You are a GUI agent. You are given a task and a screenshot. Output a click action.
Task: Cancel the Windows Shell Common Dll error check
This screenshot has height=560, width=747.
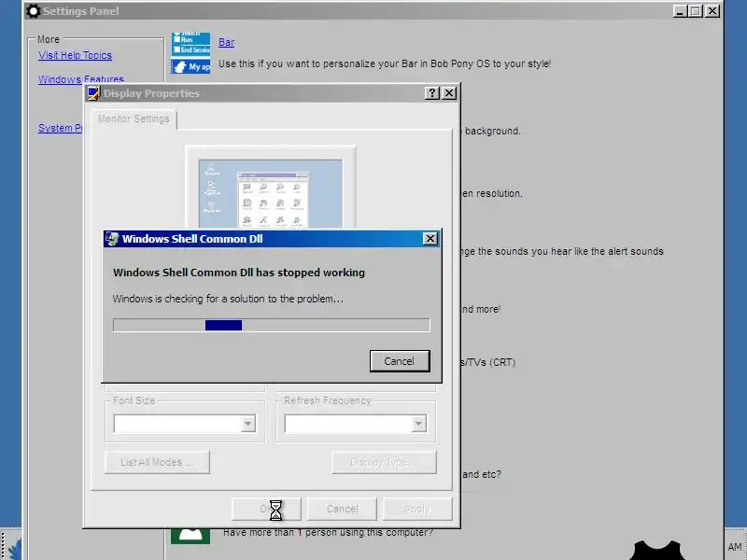tap(400, 361)
